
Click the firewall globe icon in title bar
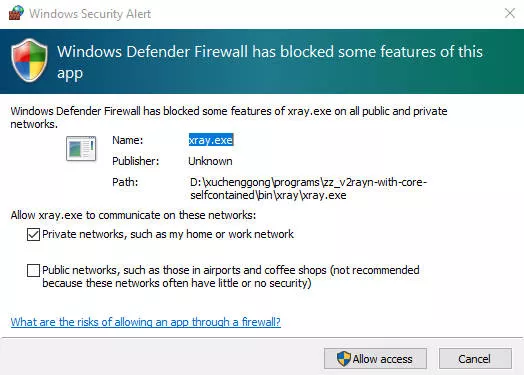[x=16, y=13]
